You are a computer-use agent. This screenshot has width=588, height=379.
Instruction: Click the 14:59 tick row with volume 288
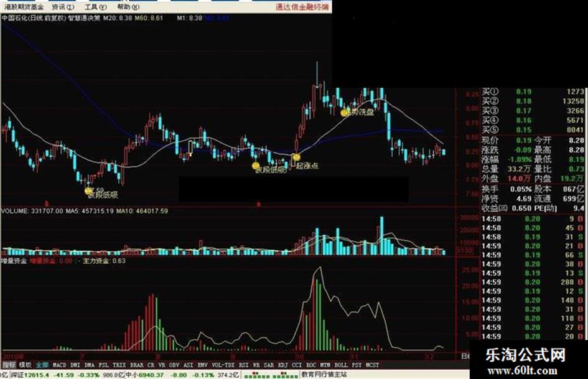pyautogui.click(x=533, y=282)
